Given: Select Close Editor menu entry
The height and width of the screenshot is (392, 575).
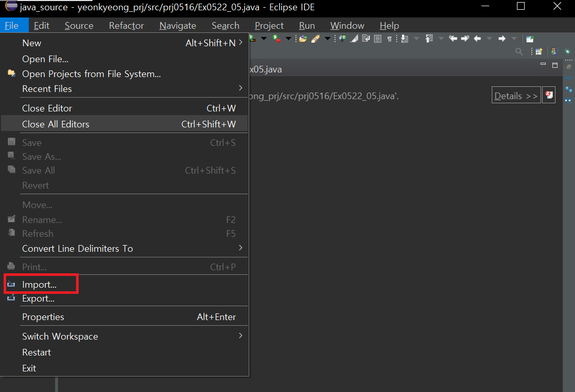Looking at the screenshot, I should (x=125, y=108).
